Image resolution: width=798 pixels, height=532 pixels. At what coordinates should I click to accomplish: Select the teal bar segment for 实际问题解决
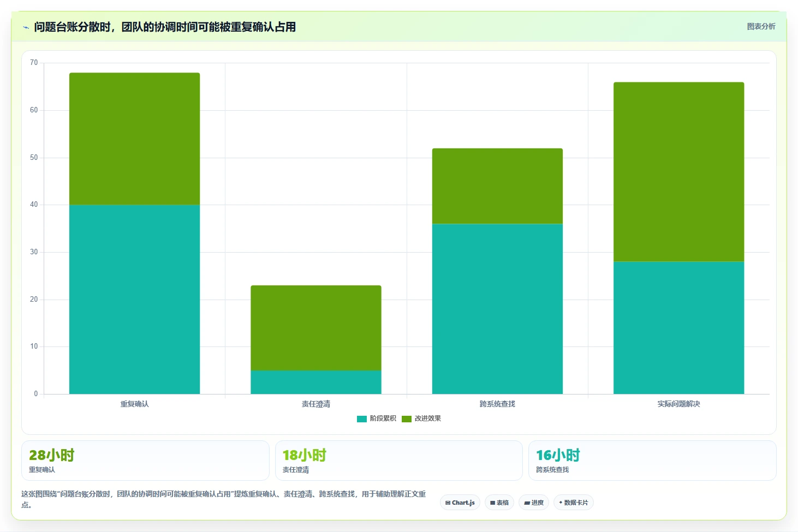[x=678, y=327]
